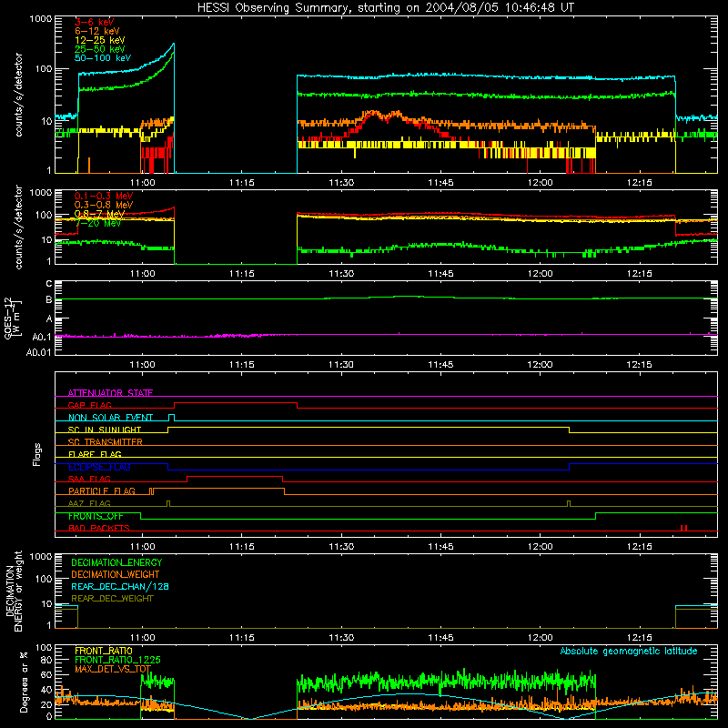Click '11:00' tick under keV counts plot
This screenshot has width=728, height=728.
point(143,183)
